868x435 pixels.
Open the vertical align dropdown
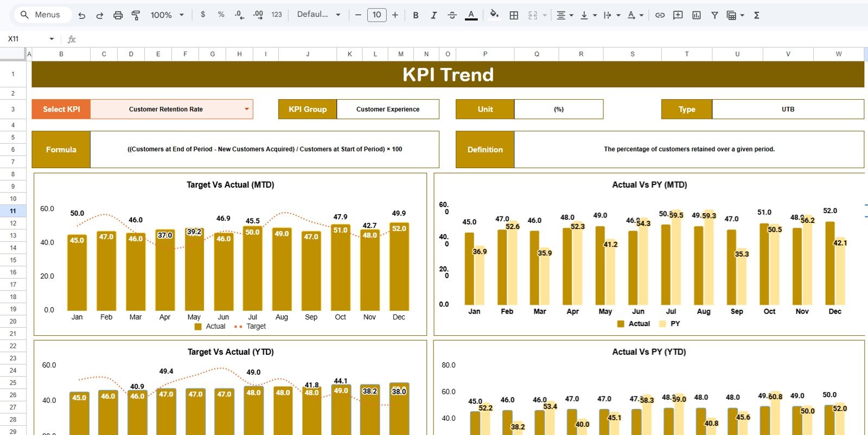click(x=588, y=15)
